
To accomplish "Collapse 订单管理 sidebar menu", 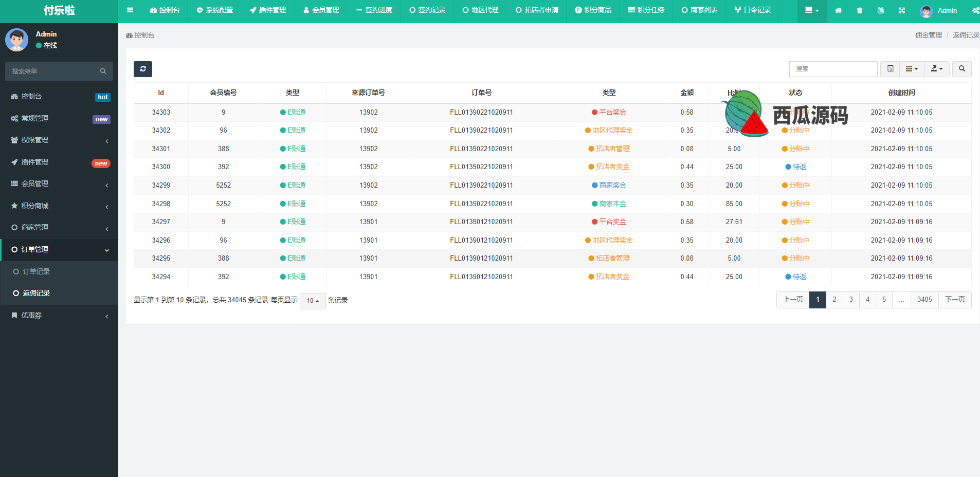I will click(59, 250).
